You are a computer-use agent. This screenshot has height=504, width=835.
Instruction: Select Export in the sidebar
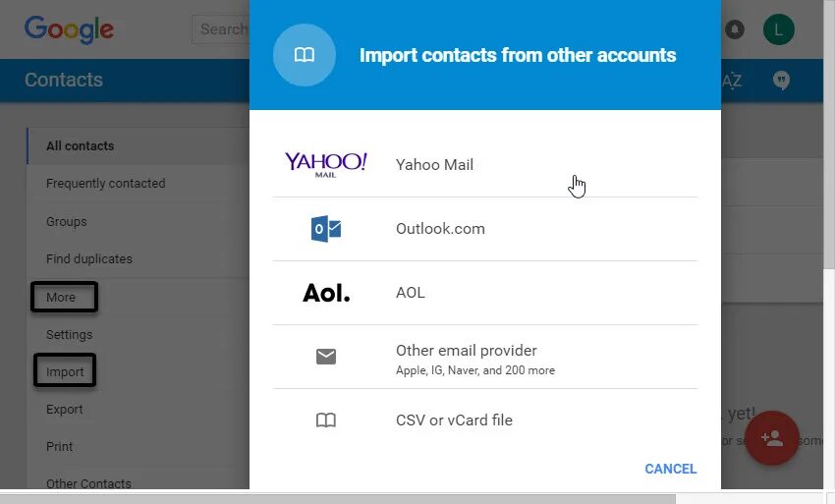click(65, 410)
